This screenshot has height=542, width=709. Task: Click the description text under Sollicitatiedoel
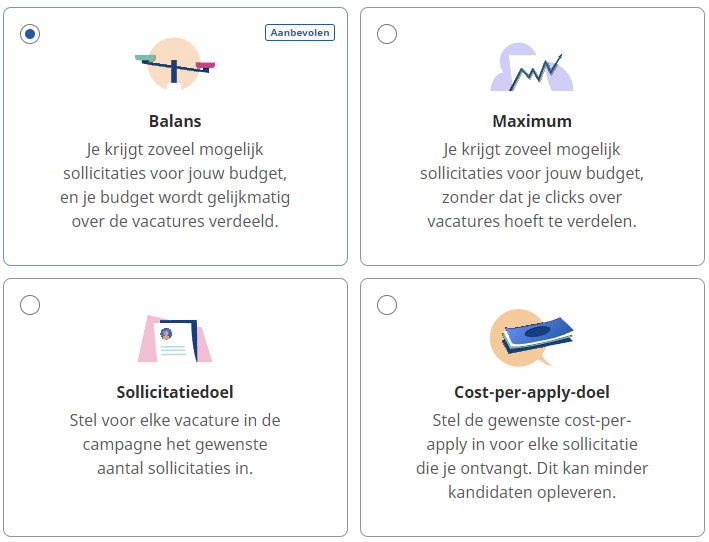[175, 443]
